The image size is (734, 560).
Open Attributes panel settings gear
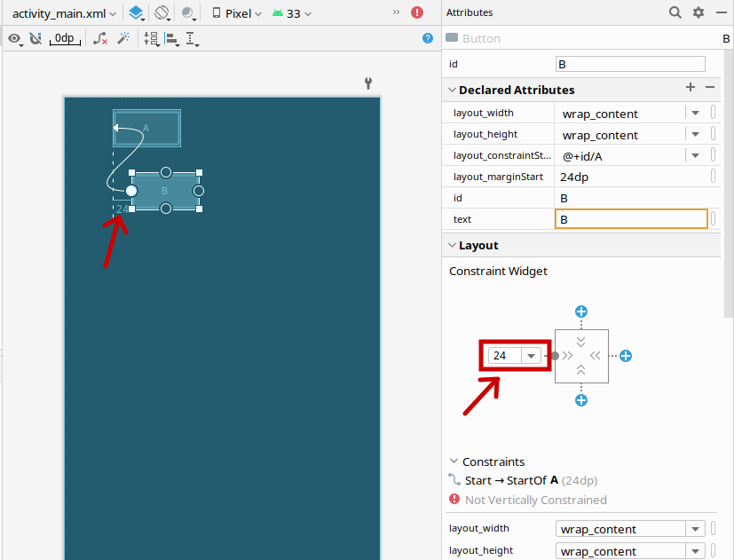[x=698, y=12]
